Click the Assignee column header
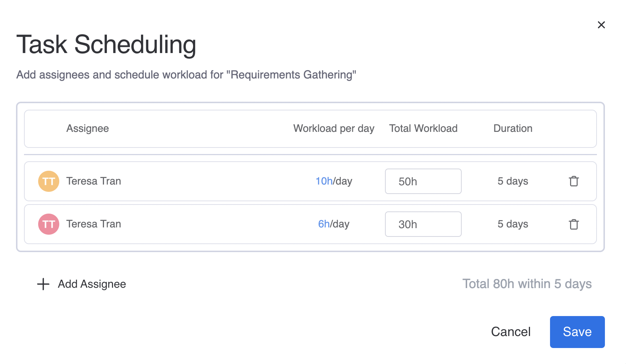Screen dimensions: 626x364 (x=88, y=128)
